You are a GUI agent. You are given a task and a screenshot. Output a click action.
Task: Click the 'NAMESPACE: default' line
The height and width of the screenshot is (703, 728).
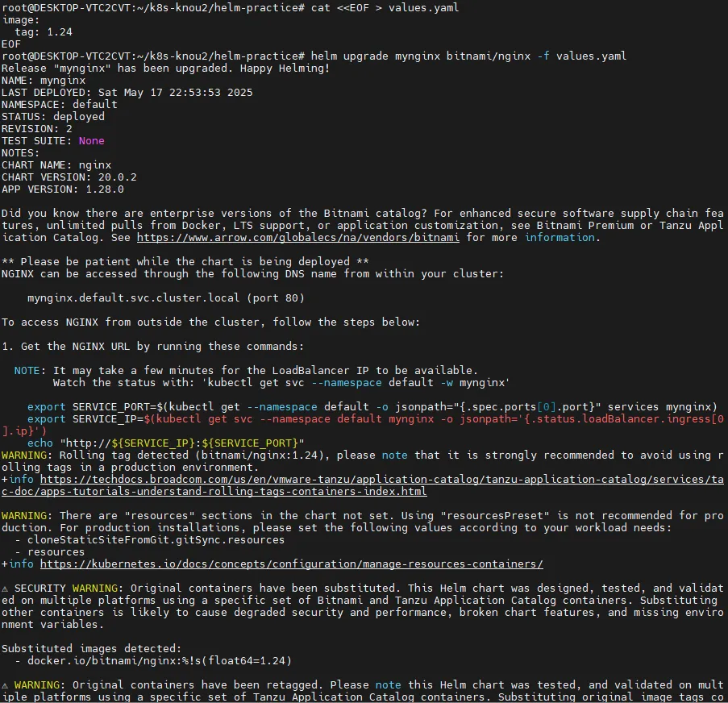(60, 105)
